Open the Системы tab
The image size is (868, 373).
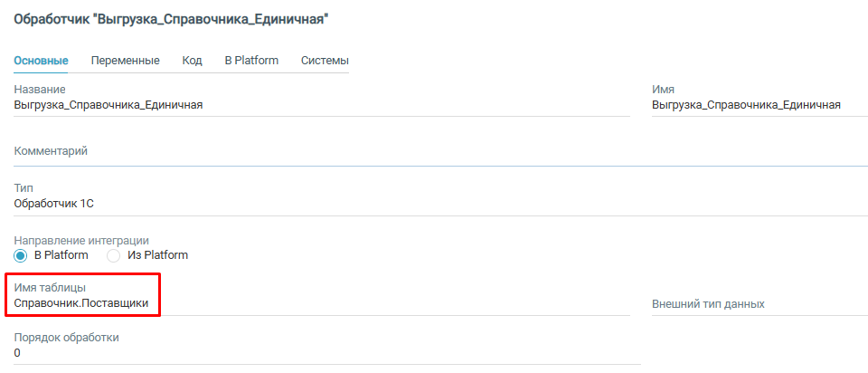pyautogui.click(x=325, y=61)
